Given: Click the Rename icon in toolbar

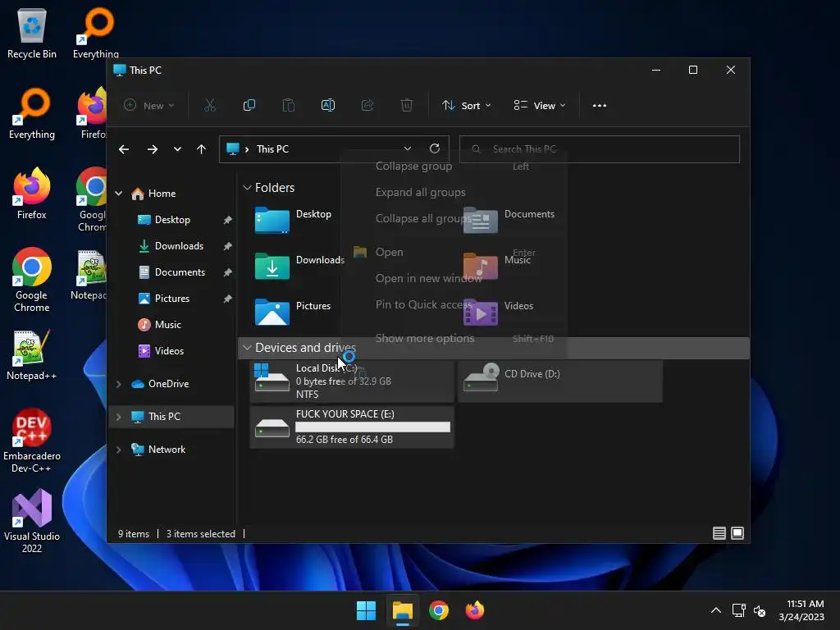Looking at the screenshot, I should click(x=328, y=106).
